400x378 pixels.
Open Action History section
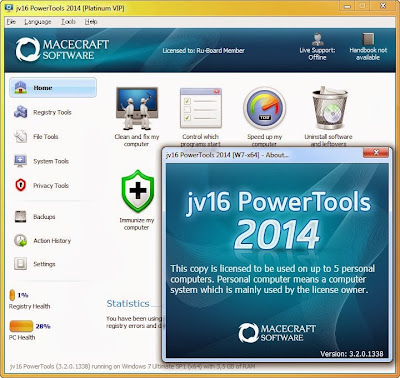52,241
